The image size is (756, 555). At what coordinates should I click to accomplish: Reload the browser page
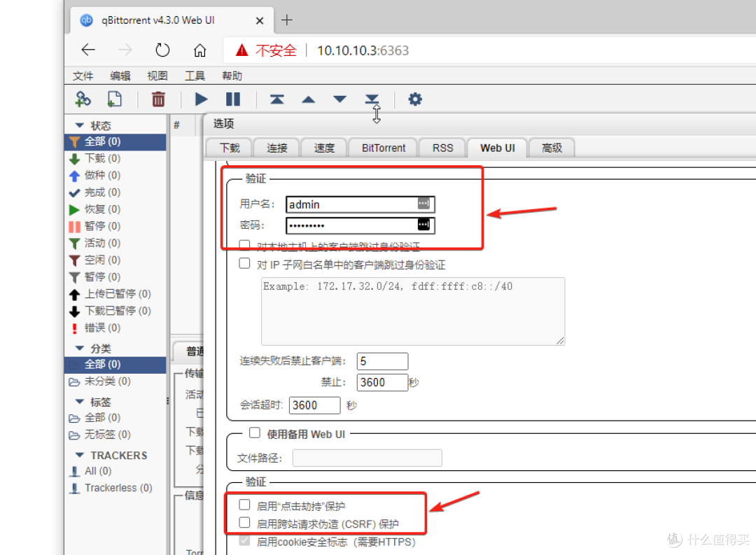click(x=162, y=50)
